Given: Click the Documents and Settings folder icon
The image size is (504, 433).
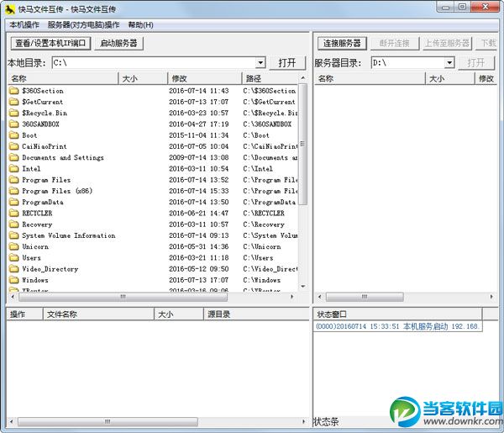Looking at the screenshot, I should (x=13, y=157).
